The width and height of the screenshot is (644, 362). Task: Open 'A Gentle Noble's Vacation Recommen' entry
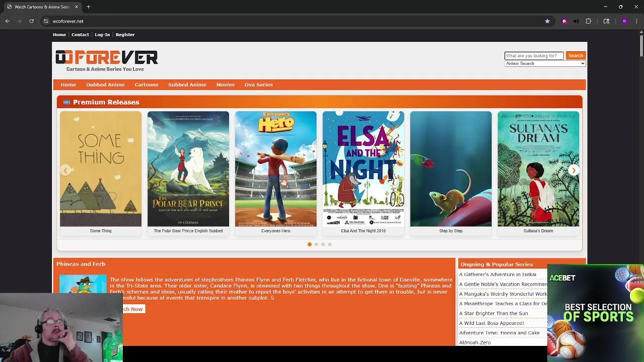click(x=503, y=284)
